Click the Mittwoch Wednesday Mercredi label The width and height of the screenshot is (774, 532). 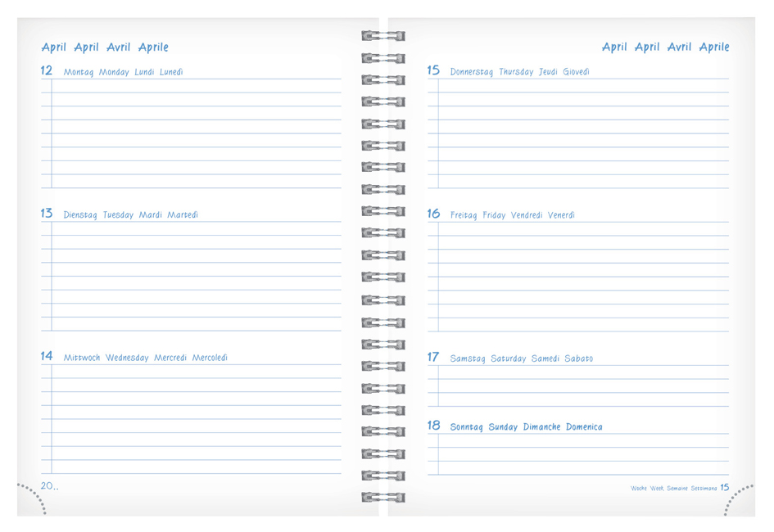tap(146, 358)
